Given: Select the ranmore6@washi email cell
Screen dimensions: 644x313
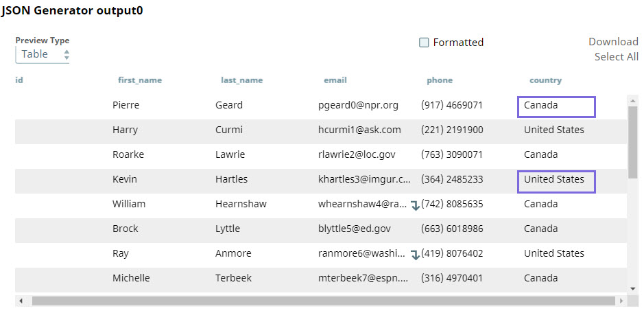Looking at the screenshot, I should (x=362, y=253).
